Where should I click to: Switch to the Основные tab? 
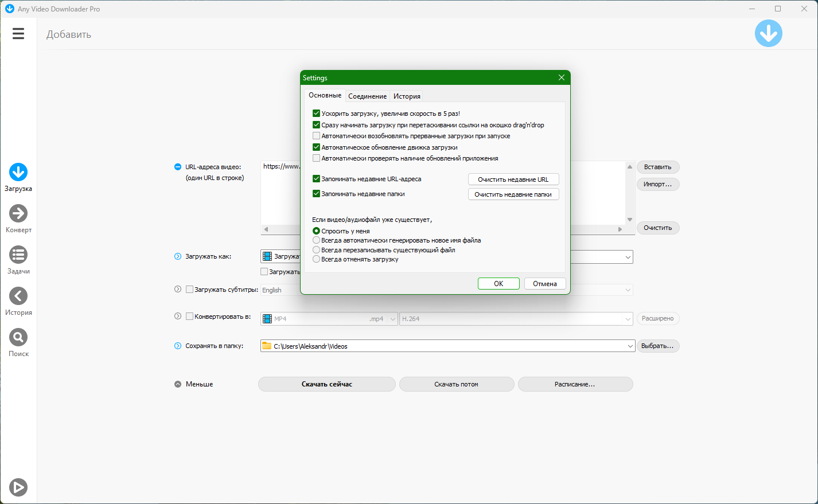[325, 95]
